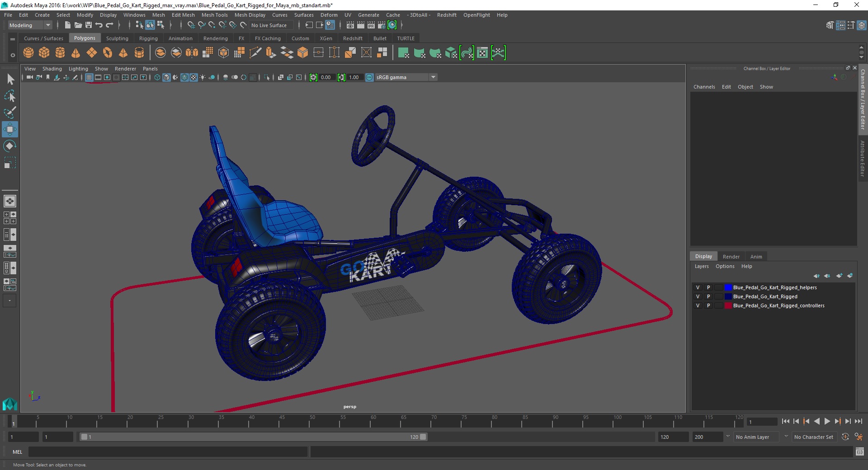Activate the Lasso select tool
This screenshot has width=868, height=470.
[10, 96]
